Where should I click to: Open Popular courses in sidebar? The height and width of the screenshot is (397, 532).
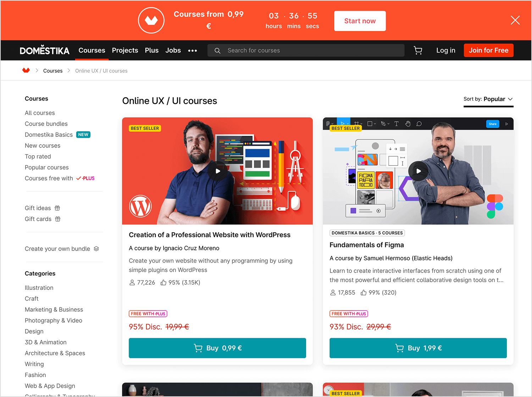tap(47, 167)
